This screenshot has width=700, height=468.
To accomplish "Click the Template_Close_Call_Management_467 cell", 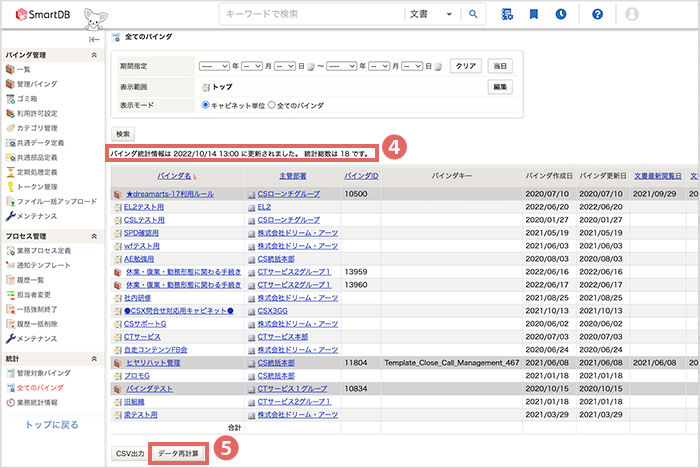I will (x=452, y=363).
